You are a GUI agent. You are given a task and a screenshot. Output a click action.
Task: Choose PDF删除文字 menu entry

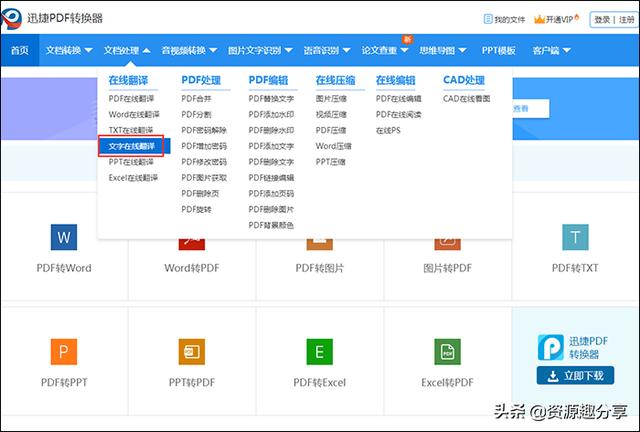pos(271,162)
